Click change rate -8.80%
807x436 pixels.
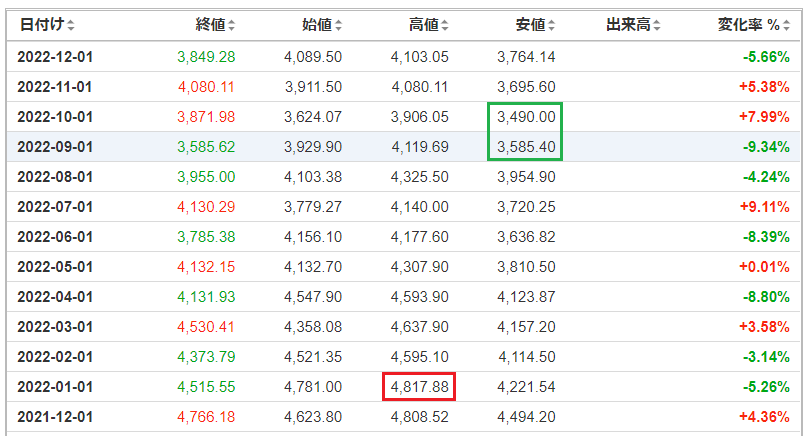coord(766,297)
